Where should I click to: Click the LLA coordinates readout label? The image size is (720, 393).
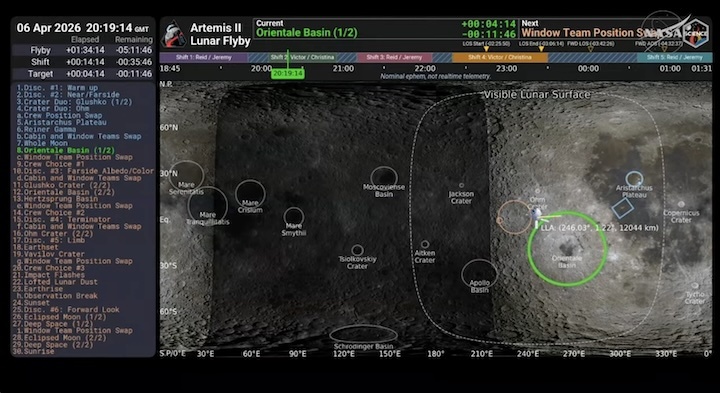(600, 228)
